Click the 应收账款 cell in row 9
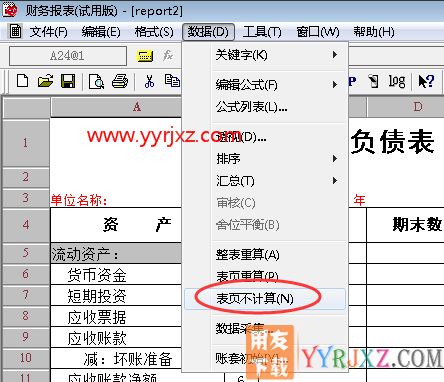This screenshot has height=382, width=444. (x=116, y=337)
